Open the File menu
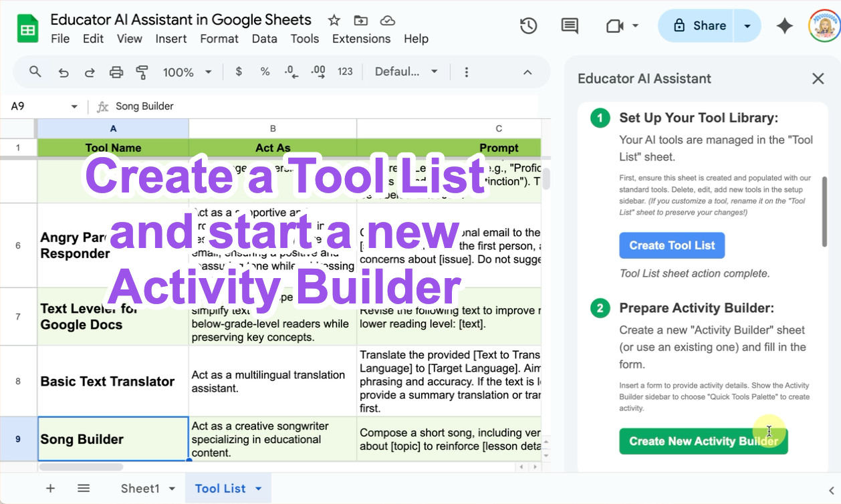The image size is (841, 504). click(x=60, y=39)
